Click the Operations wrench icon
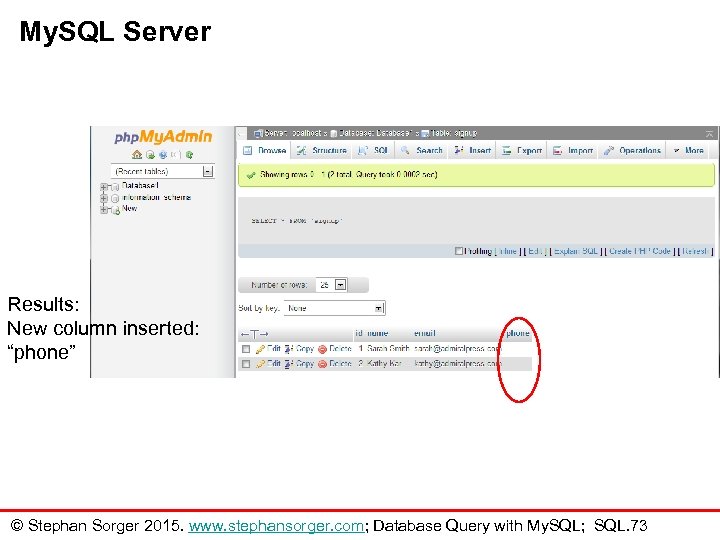Image resolution: width=720 pixels, height=540 pixels. click(x=608, y=150)
